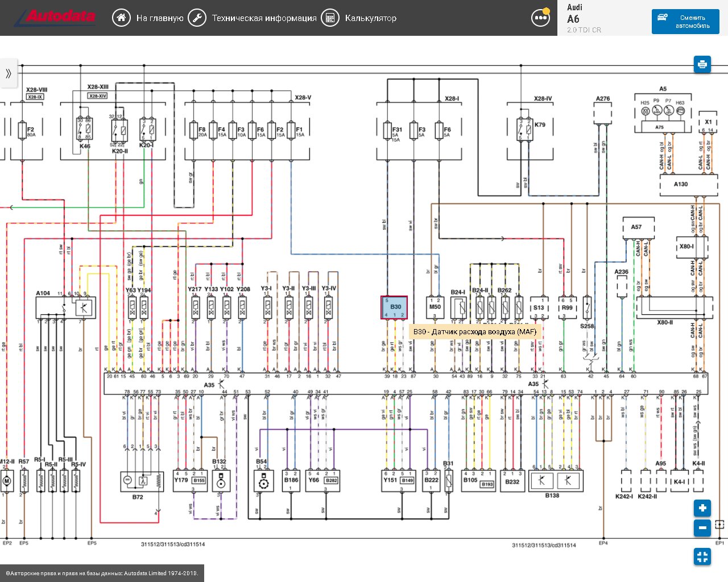This screenshot has width=728, height=582.
Task: Select the R99 component
Action: pos(567,307)
